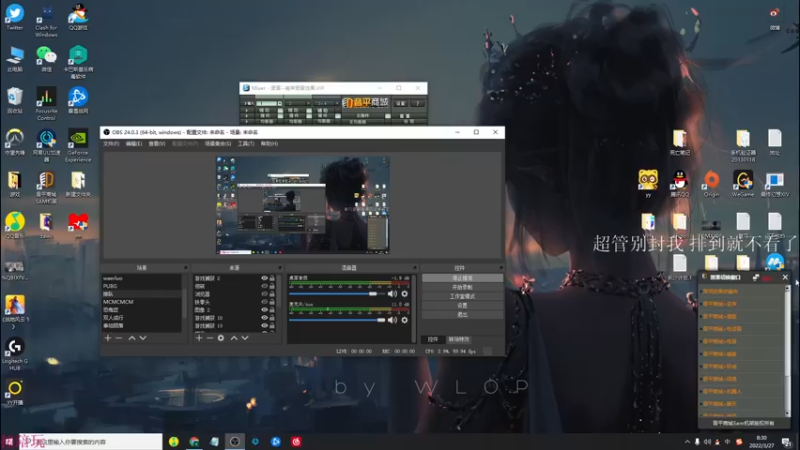This screenshot has height=450, width=800.
Task: Add a new source with the plus icon
Action: [199, 338]
